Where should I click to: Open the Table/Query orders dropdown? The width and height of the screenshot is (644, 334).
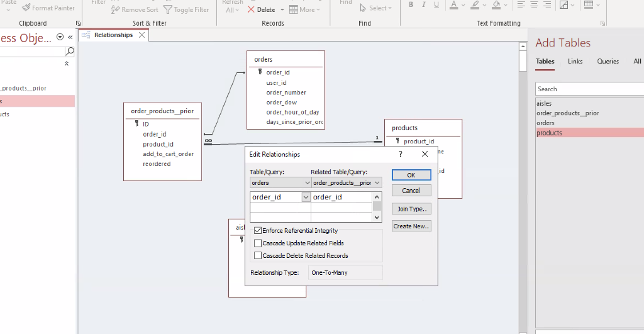(x=307, y=183)
